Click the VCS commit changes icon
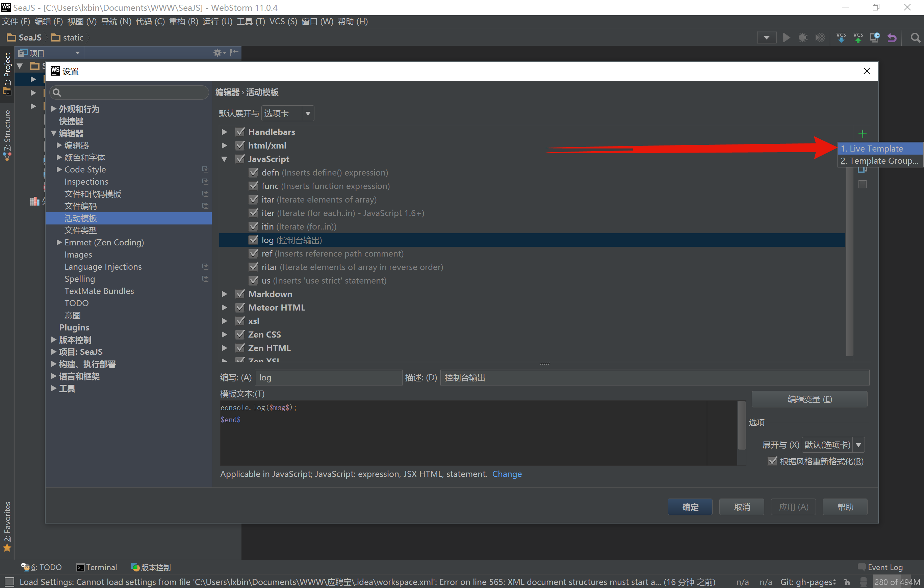The height and width of the screenshot is (588, 924). tap(858, 37)
